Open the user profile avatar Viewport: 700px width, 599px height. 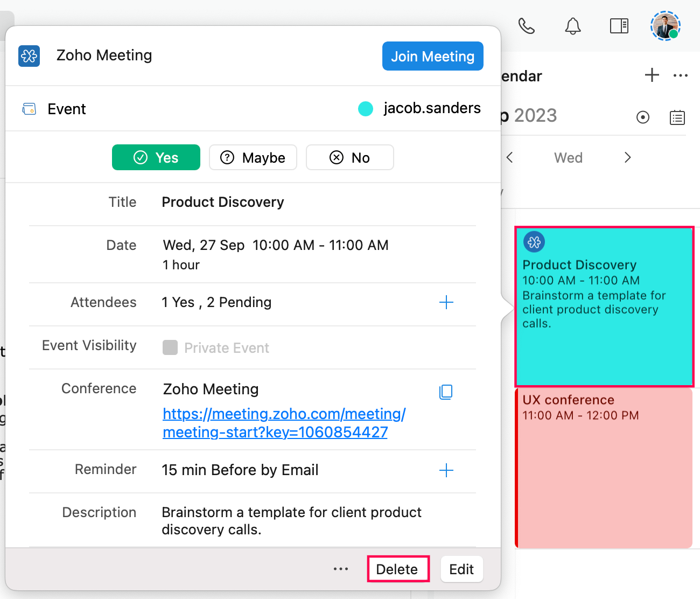coord(666,26)
